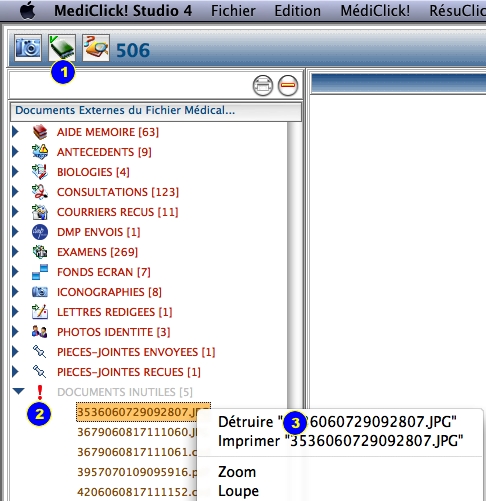Select CONSULTATIONS [123] label
This screenshot has width=486, height=501.
[x=118, y=192]
